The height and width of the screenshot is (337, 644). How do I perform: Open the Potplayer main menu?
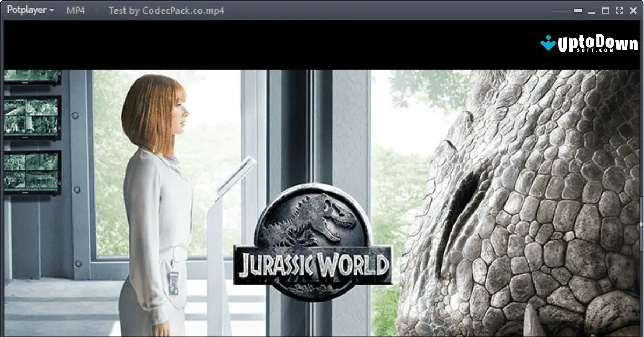(x=30, y=10)
